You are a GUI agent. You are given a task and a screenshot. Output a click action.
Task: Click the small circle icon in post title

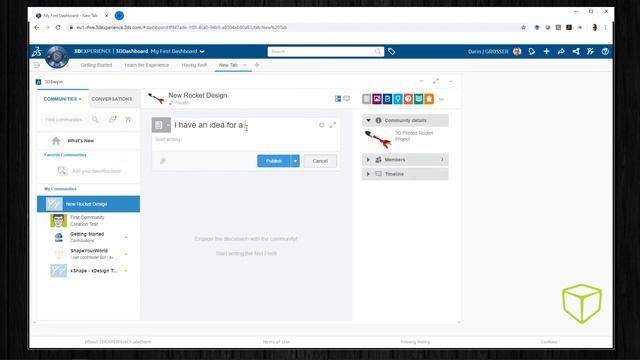(322, 125)
